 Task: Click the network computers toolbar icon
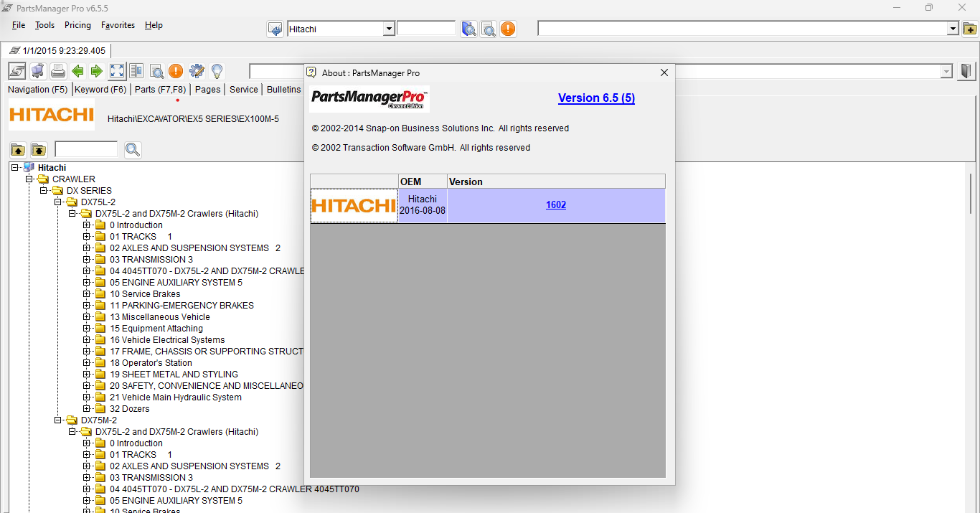[x=38, y=71]
